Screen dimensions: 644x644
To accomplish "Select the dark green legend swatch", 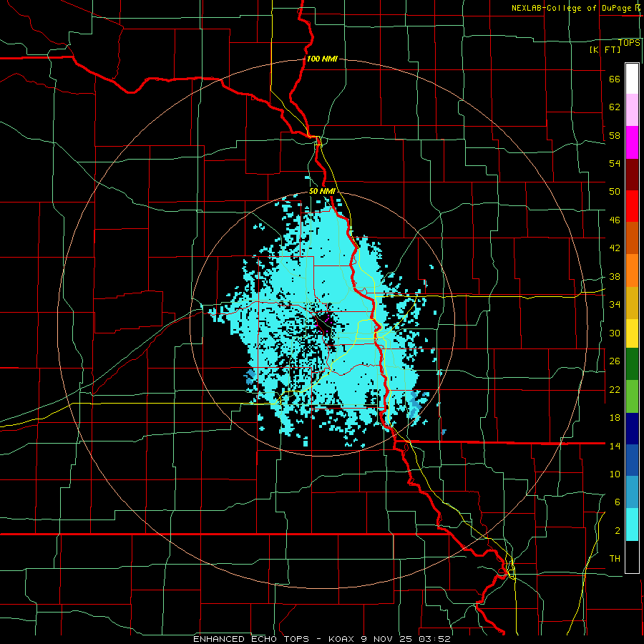I will point(632,364).
